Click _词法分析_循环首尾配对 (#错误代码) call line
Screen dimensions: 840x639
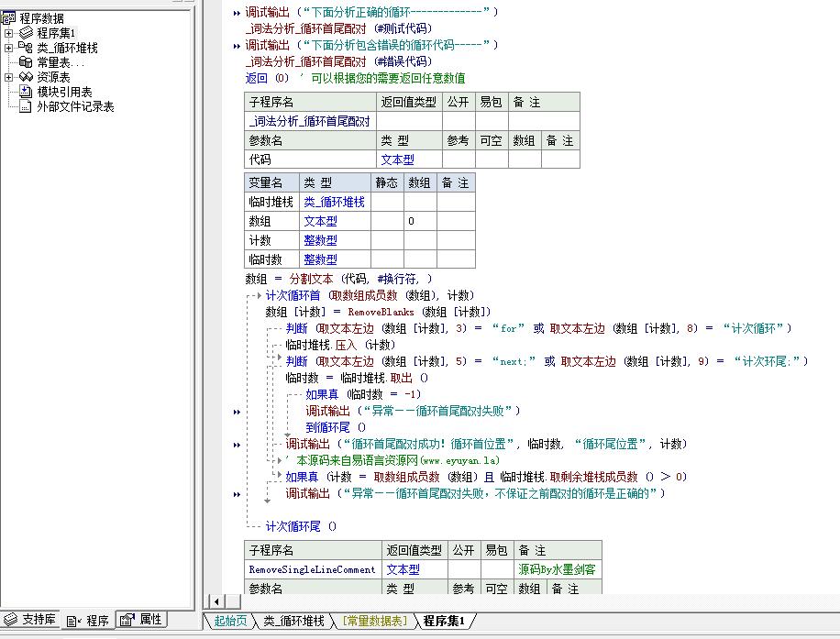point(339,61)
